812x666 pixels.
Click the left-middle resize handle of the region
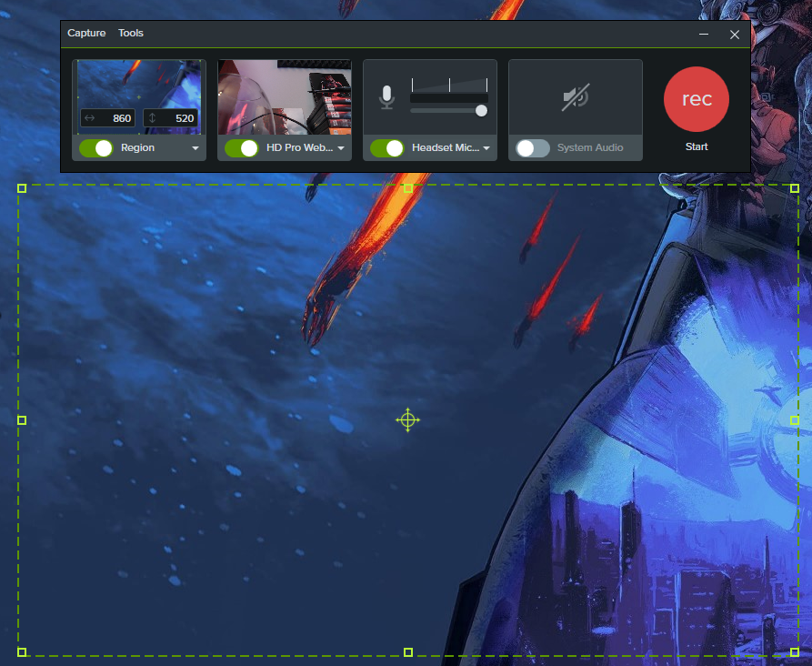(22, 420)
